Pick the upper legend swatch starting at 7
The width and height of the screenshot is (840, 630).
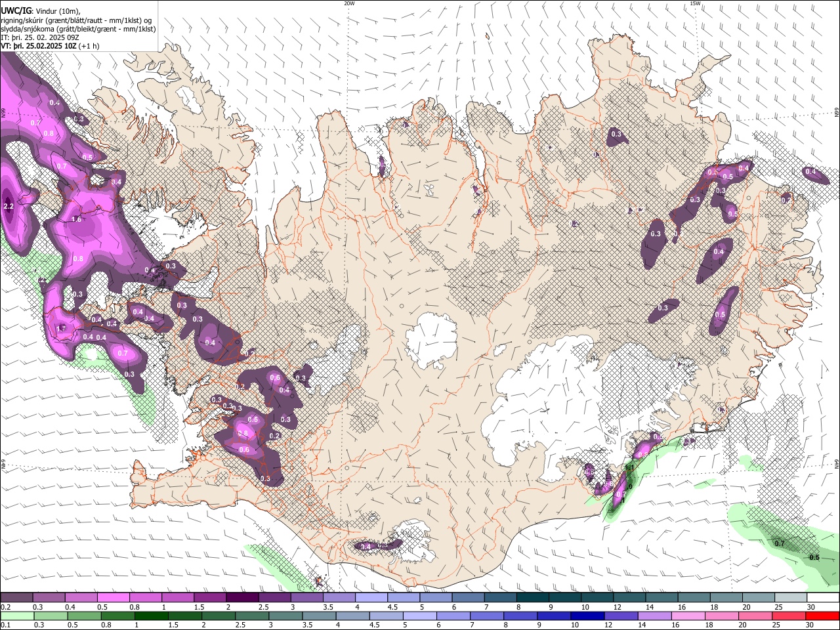[x=501, y=597]
